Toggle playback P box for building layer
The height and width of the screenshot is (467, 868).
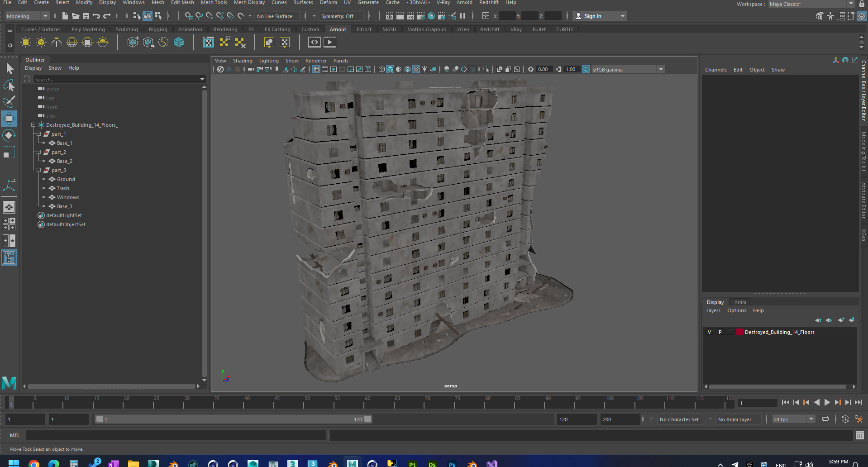point(720,332)
